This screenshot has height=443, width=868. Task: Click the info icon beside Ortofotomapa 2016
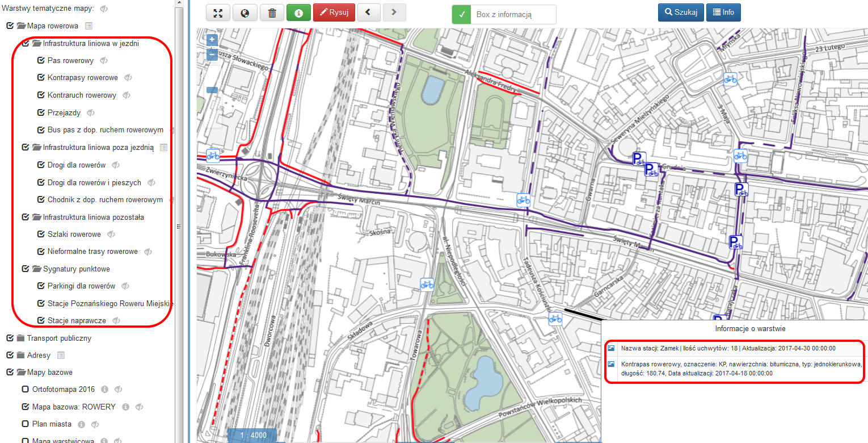pos(104,390)
